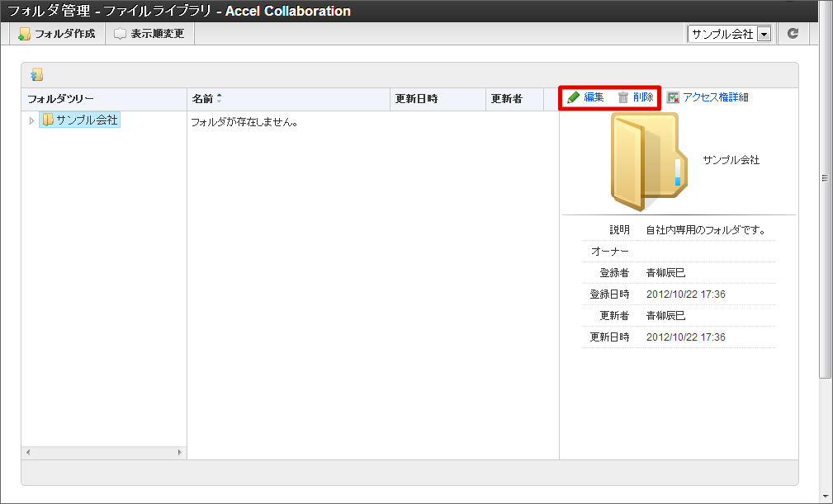
Task: Click the folder tree scrollbar left arrow
Action: click(28, 453)
